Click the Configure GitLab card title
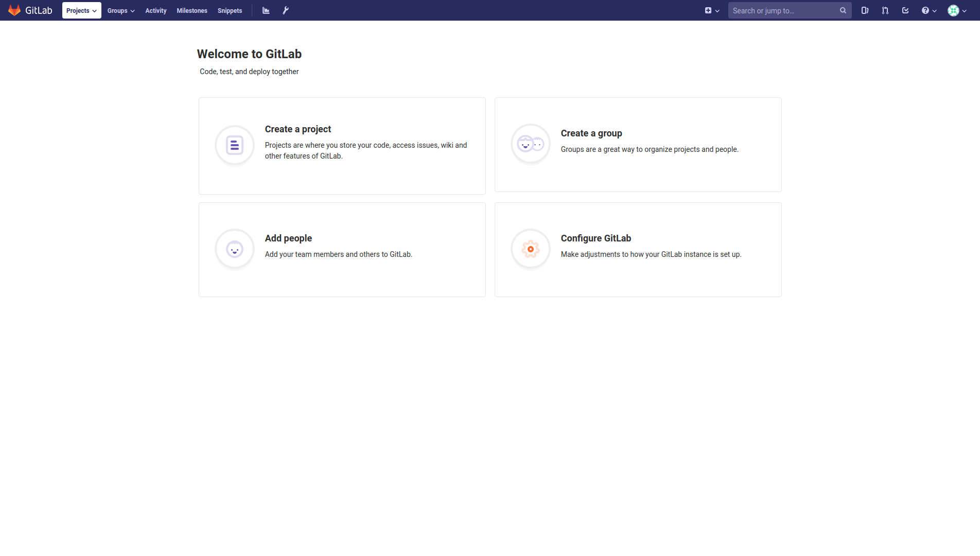The height and width of the screenshot is (556, 980). click(596, 238)
